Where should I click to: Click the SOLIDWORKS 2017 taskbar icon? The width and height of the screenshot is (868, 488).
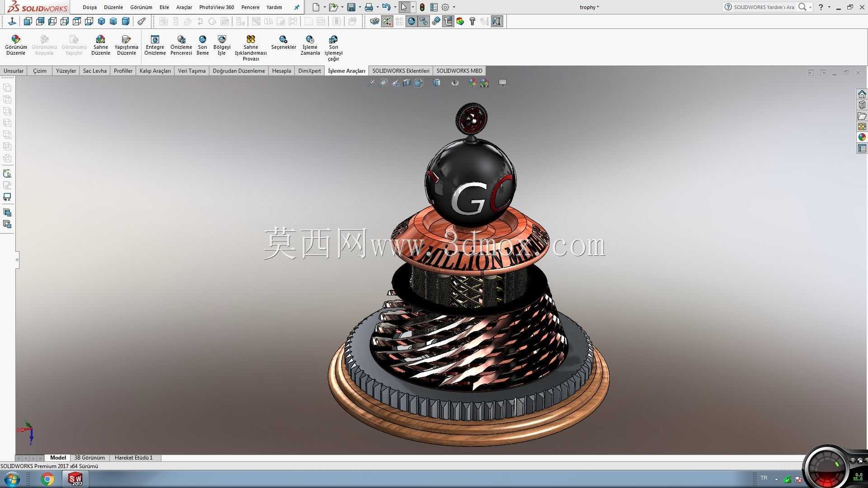coord(75,479)
